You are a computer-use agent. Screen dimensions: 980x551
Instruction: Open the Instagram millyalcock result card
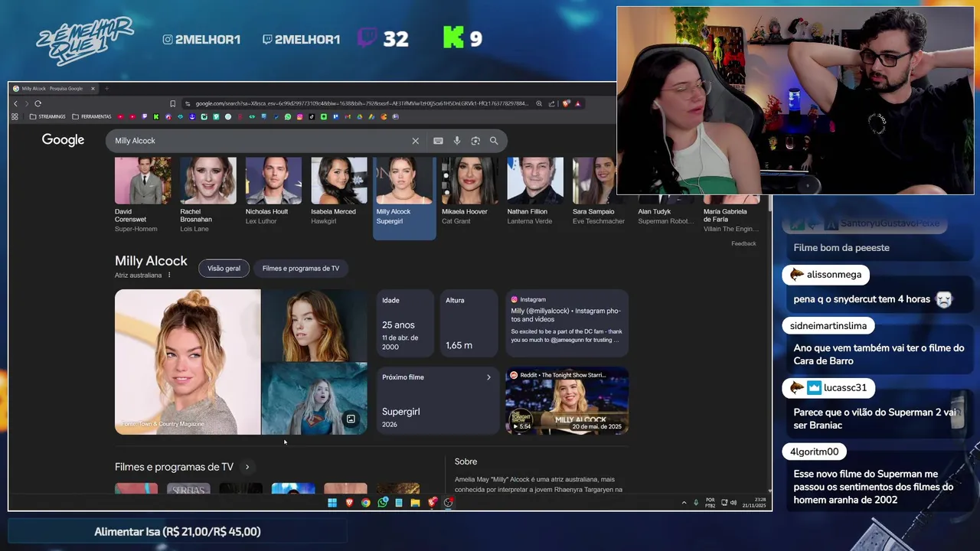tap(567, 323)
